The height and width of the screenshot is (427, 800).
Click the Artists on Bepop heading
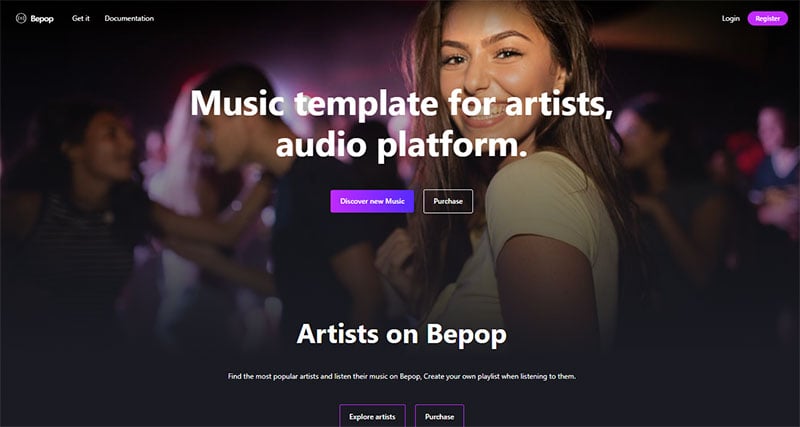pos(402,334)
